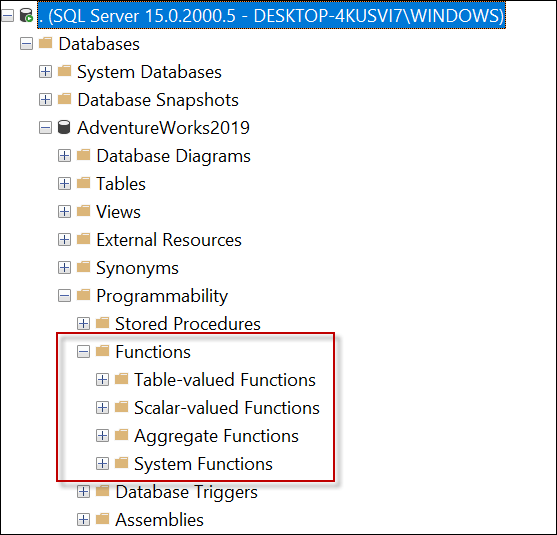This screenshot has width=557, height=535.
Task: Select the Synonyms label
Action: coord(137,269)
